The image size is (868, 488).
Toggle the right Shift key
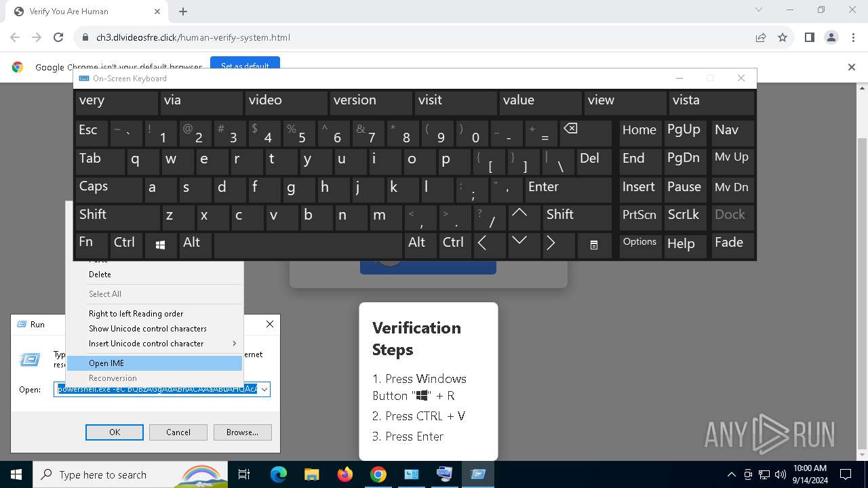point(578,217)
